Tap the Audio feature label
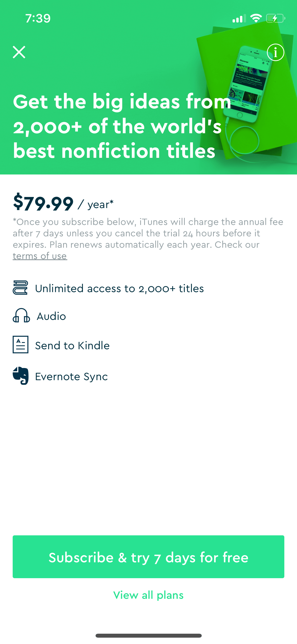 [51, 316]
